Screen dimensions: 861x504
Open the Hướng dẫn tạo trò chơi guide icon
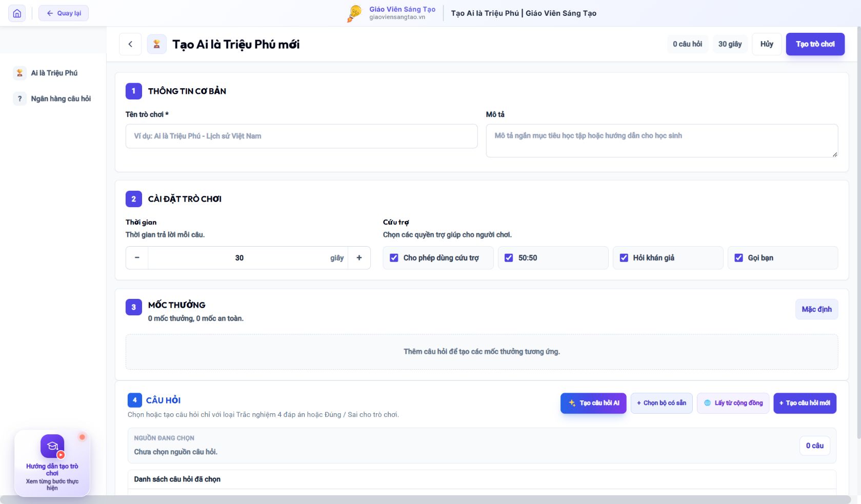pyautogui.click(x=52, y=446)
